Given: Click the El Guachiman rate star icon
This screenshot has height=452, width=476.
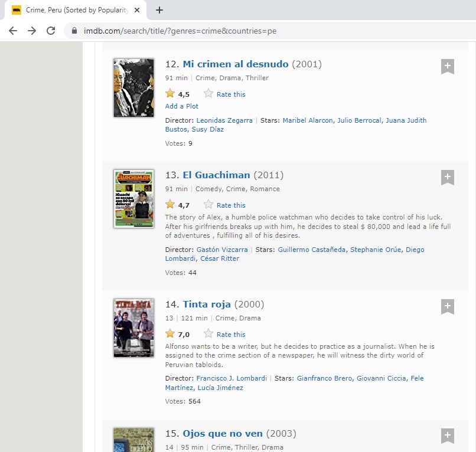Looking at the screenshot, I should [208, 204].
